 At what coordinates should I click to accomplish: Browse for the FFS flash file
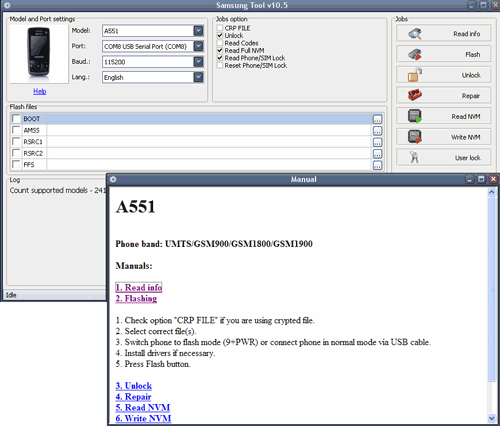click(377, 165)
